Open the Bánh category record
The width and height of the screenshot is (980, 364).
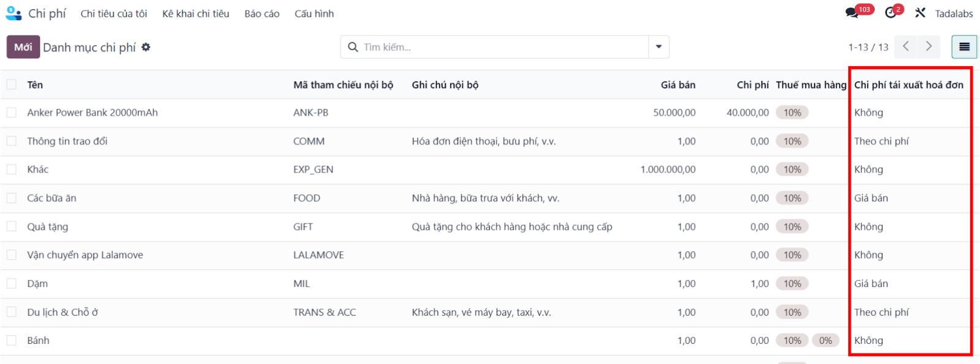click(x=38, y=340)
